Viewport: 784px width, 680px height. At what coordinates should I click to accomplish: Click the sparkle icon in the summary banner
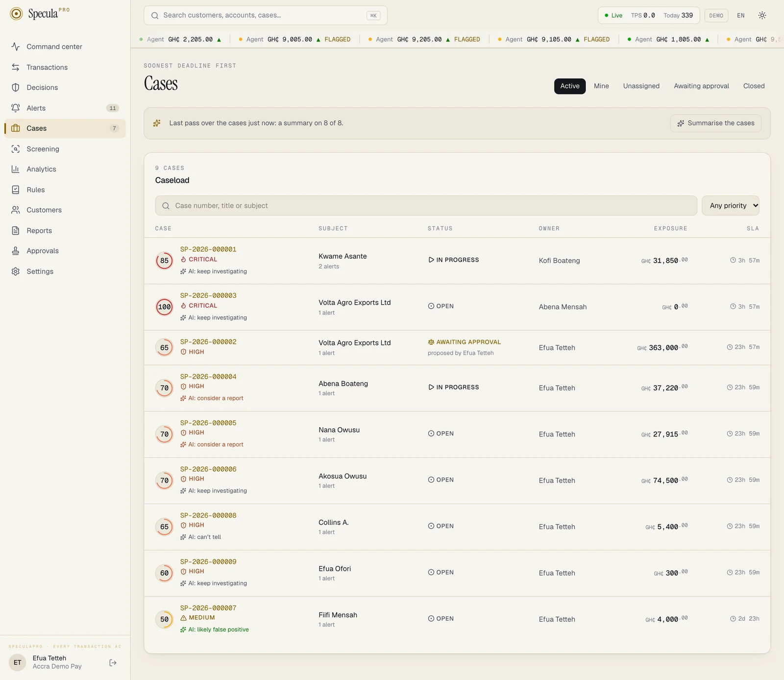157,123
